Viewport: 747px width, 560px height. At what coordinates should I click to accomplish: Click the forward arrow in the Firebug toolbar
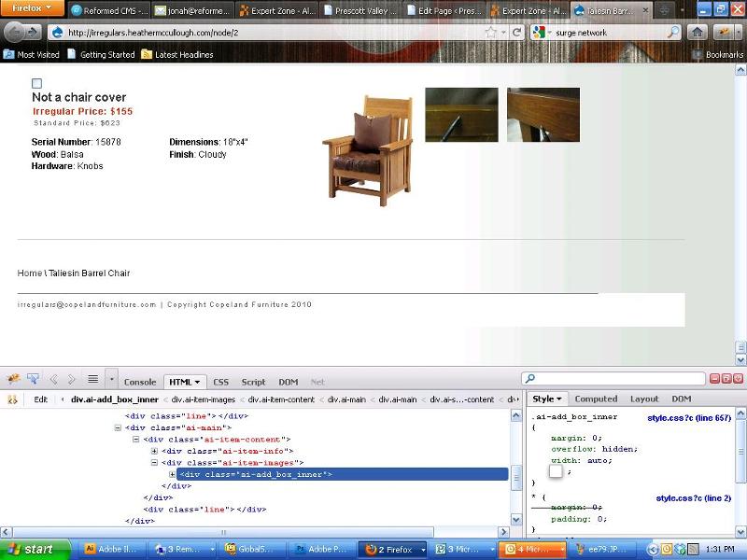[x=71, y=379]
